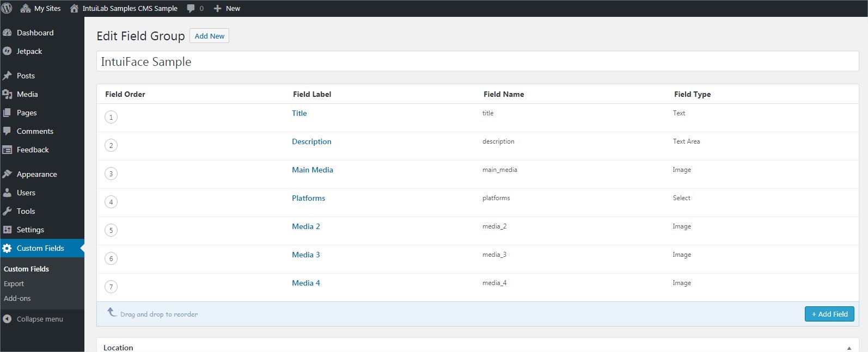
Task: Open the Add-ons submenu item
Action: tap(17, 298)
